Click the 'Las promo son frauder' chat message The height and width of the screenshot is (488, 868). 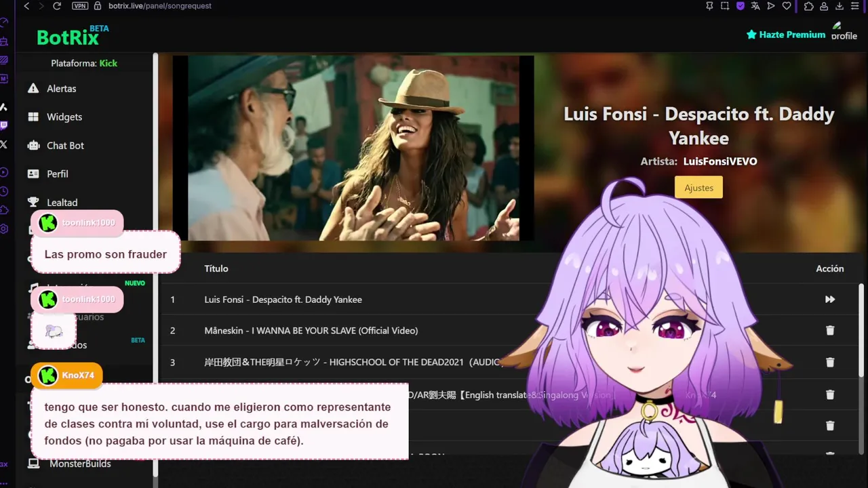tap(106, 255)
